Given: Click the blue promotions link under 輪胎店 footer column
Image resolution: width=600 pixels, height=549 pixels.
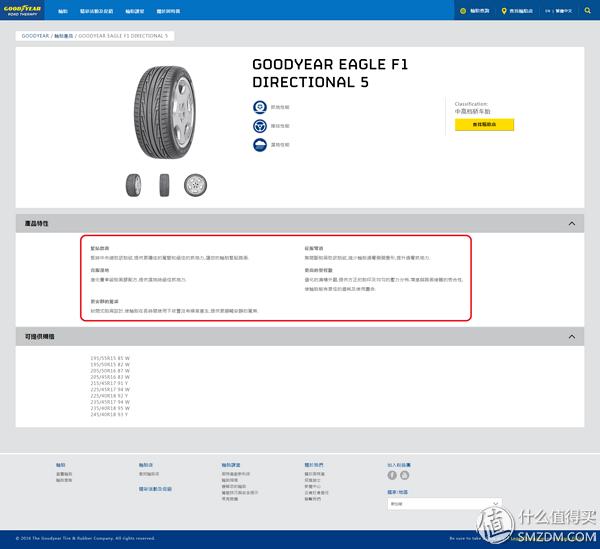Looking at the screenshot, I should [x=155, y=489].
